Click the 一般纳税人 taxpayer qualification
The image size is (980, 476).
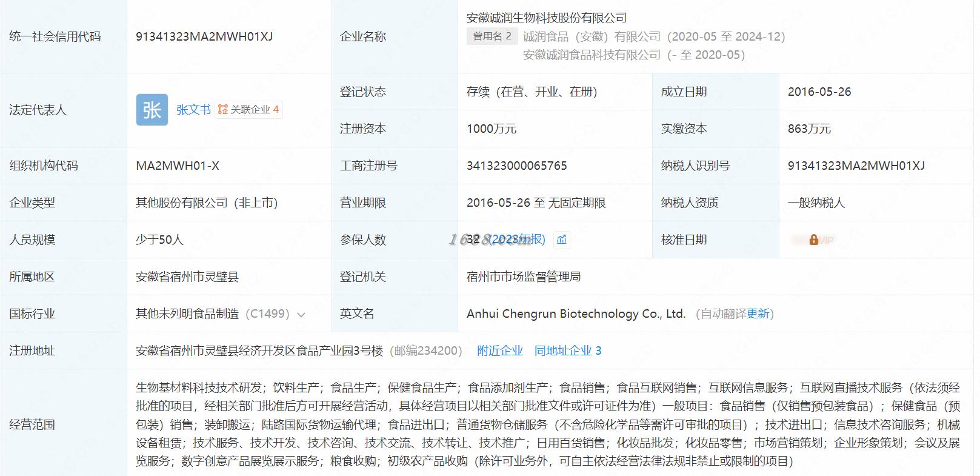(816, 203)
